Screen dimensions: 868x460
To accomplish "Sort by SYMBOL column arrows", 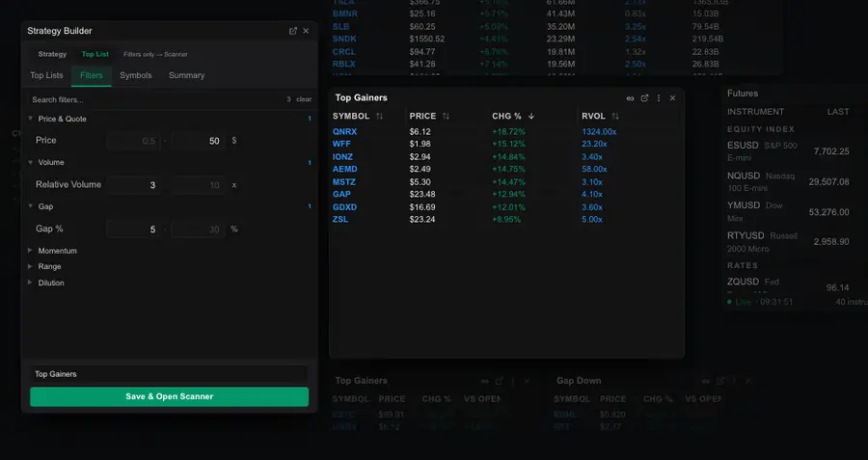I will [379, 117].
